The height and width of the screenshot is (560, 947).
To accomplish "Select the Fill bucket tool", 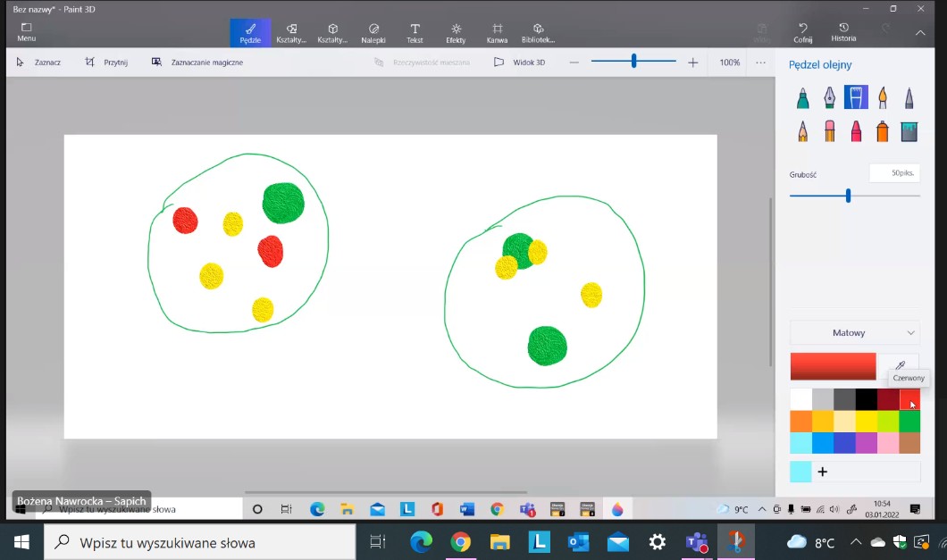I will (909, 131).
